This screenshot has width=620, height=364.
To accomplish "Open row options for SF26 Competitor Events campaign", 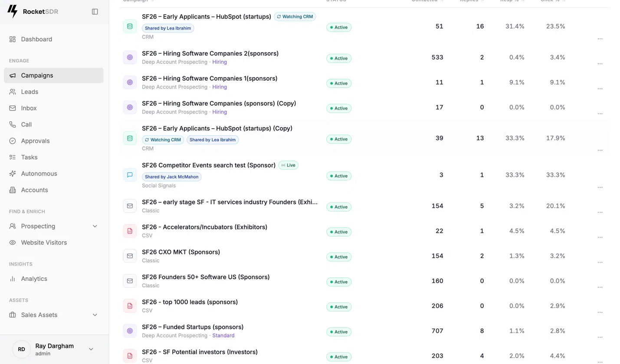I will pos(600,188).
